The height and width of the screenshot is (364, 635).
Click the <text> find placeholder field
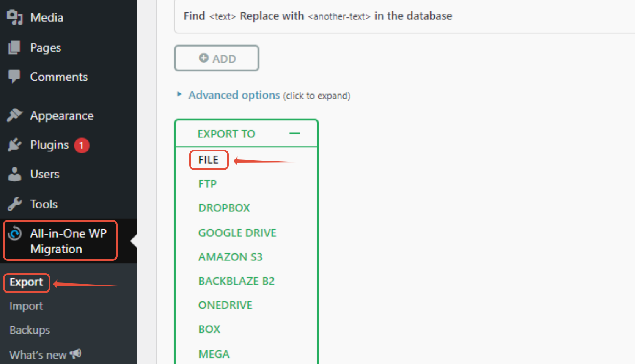coord(223,16)
